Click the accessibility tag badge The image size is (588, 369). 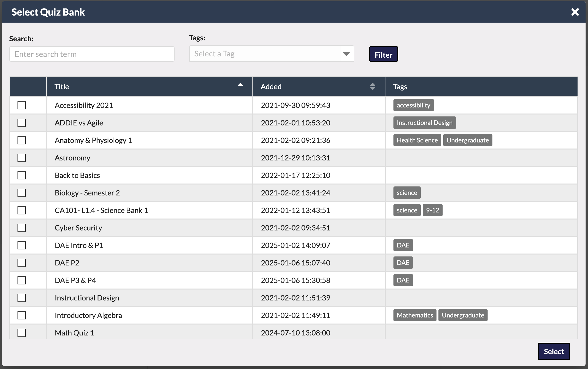[x=413, y=105]
